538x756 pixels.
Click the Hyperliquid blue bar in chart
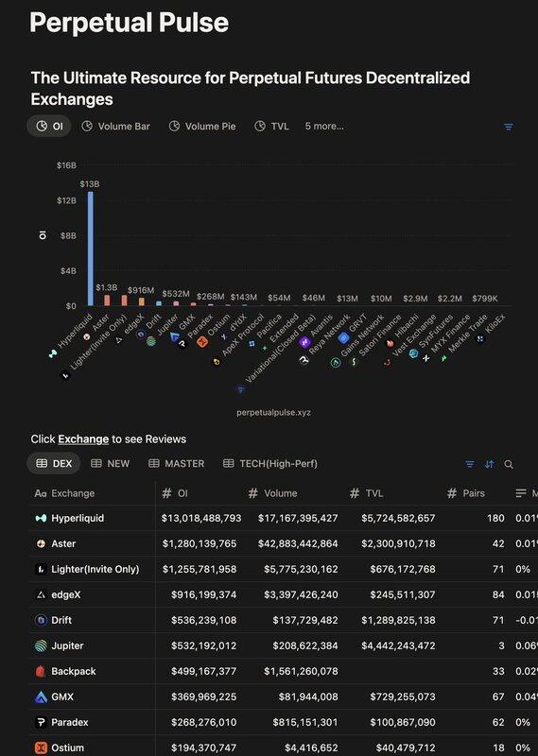[90, 249]
